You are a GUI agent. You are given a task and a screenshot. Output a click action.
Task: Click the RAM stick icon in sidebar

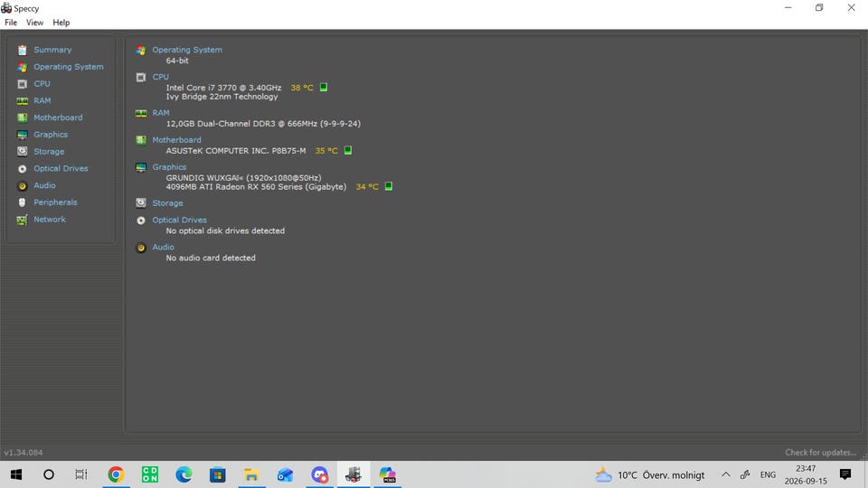click(22, 100)
